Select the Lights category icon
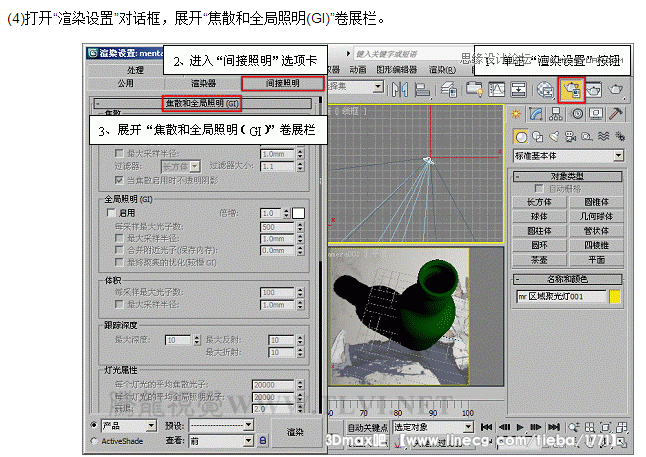 (554, 136)
